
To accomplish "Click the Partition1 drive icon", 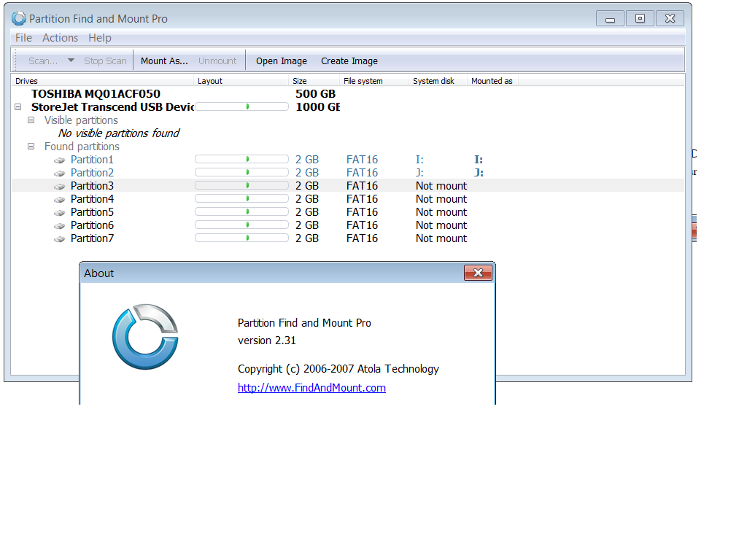I will coord(60,160).
